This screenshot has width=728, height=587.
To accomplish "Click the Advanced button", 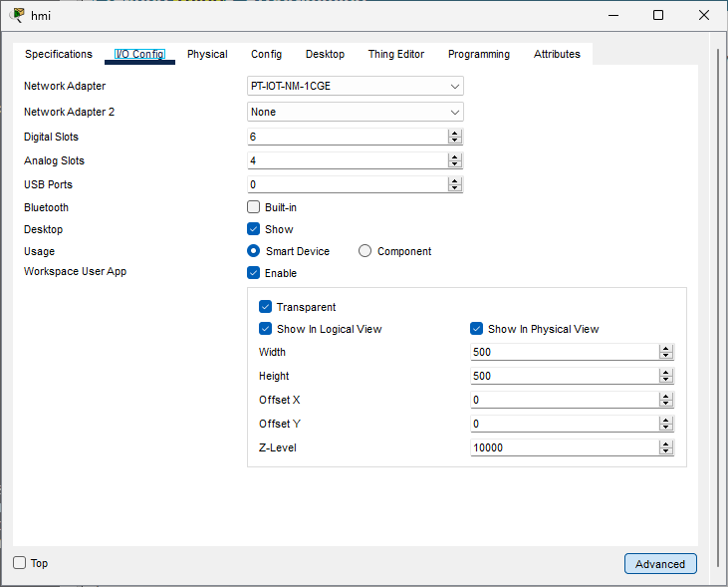I will coord(660,564).
